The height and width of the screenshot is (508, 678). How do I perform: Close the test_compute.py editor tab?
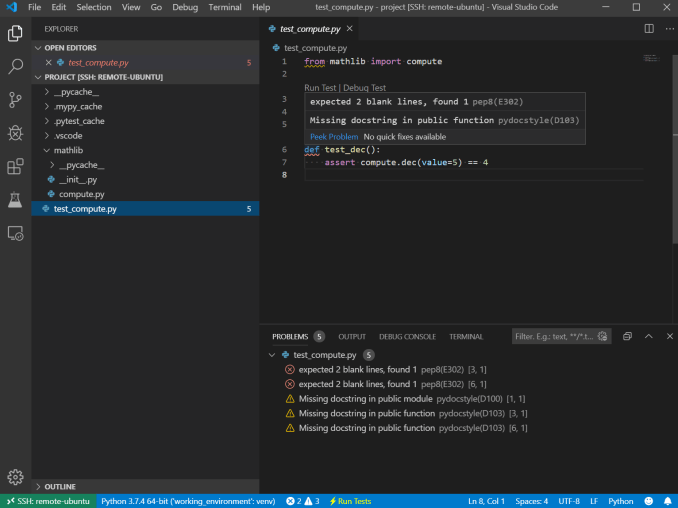click(x=349, y=29)
